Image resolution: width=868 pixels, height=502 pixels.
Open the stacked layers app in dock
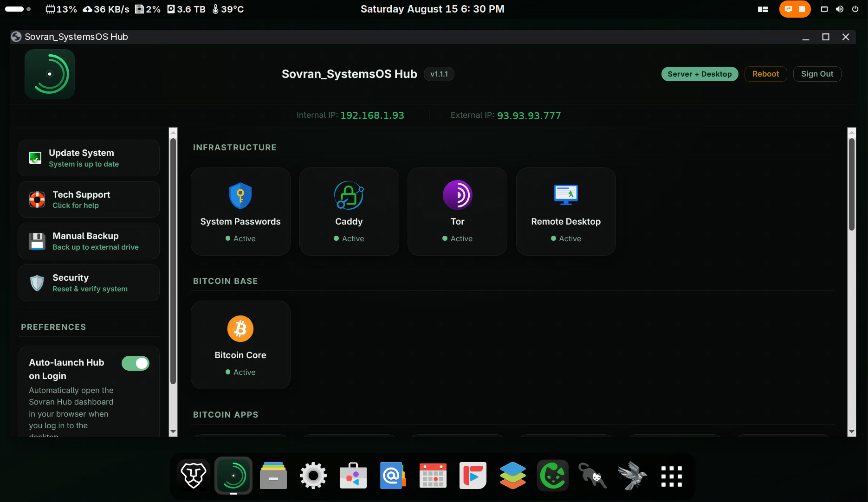(x=513, y=476)
